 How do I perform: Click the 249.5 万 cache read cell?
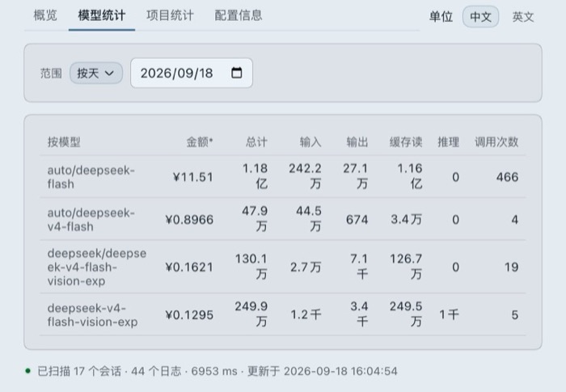point(406,314)
